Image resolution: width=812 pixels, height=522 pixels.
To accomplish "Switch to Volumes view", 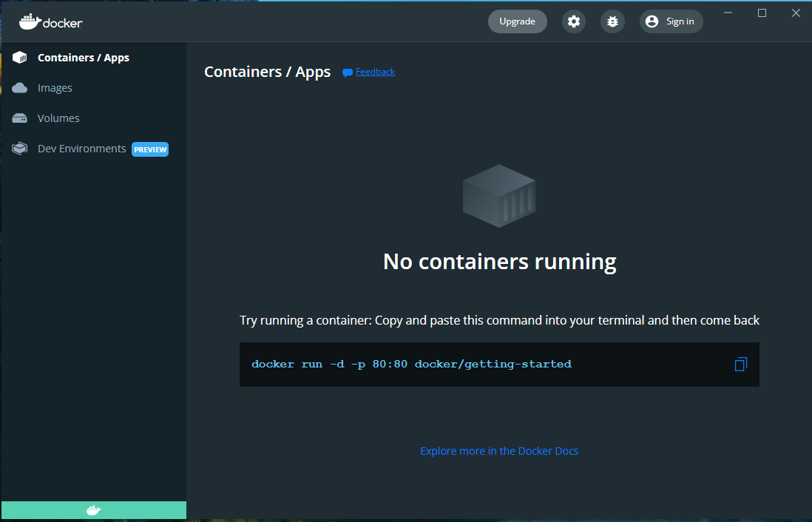I will click(x=58, y=118).
